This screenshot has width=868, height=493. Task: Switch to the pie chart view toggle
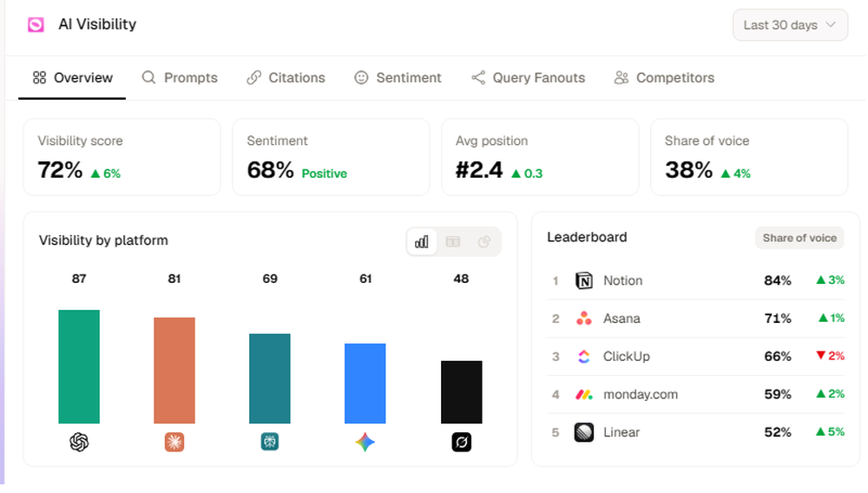pos(484,242)
